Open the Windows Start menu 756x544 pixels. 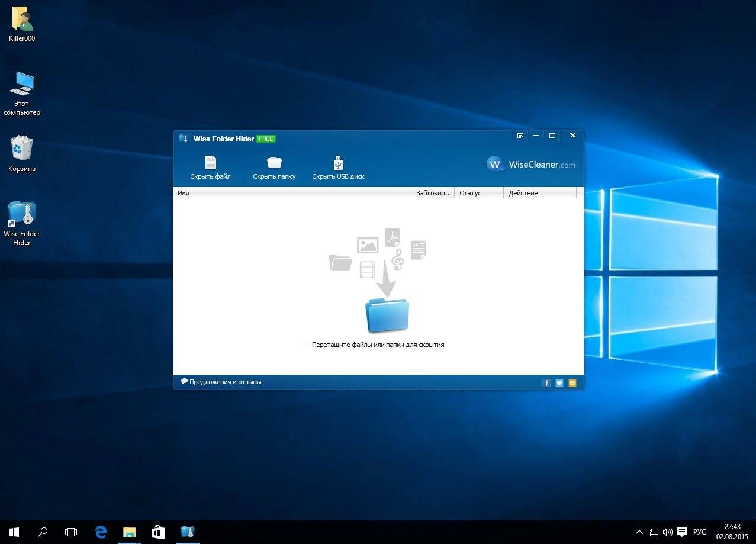click(x=14, y=532)
